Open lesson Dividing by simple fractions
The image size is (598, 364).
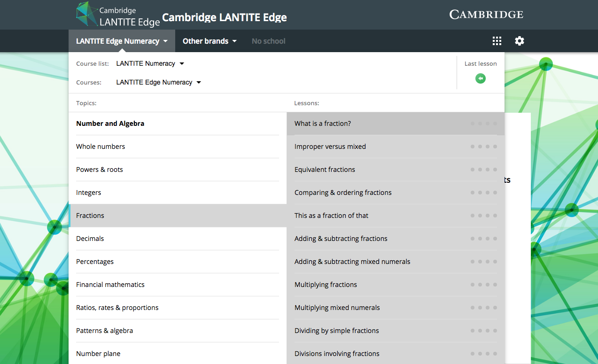[396, 331]
